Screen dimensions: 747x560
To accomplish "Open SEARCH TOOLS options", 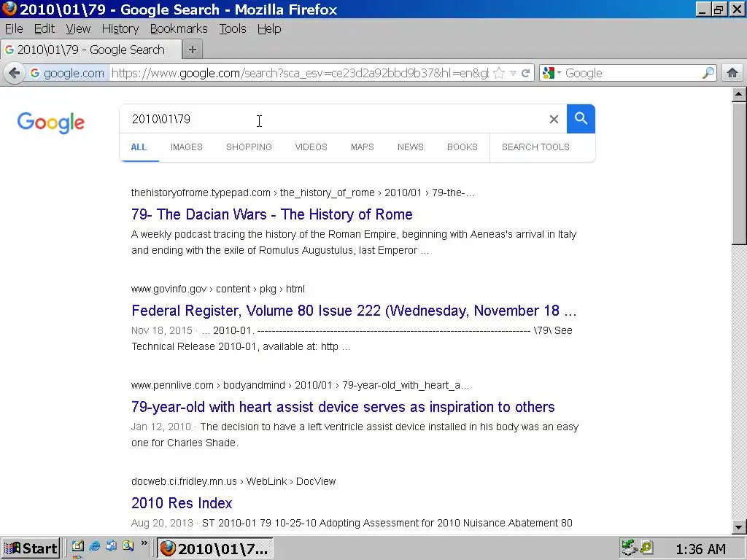I will [535, 147].
